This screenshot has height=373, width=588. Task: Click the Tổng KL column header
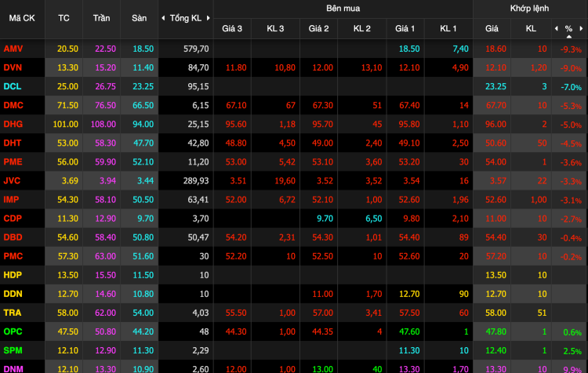tap(186, 18)
